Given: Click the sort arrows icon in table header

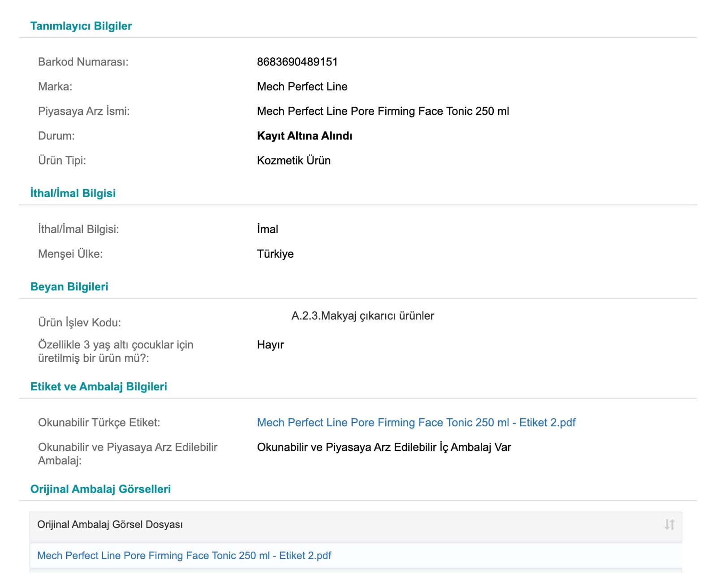Looking at the screenshot, I should (669, 524).
